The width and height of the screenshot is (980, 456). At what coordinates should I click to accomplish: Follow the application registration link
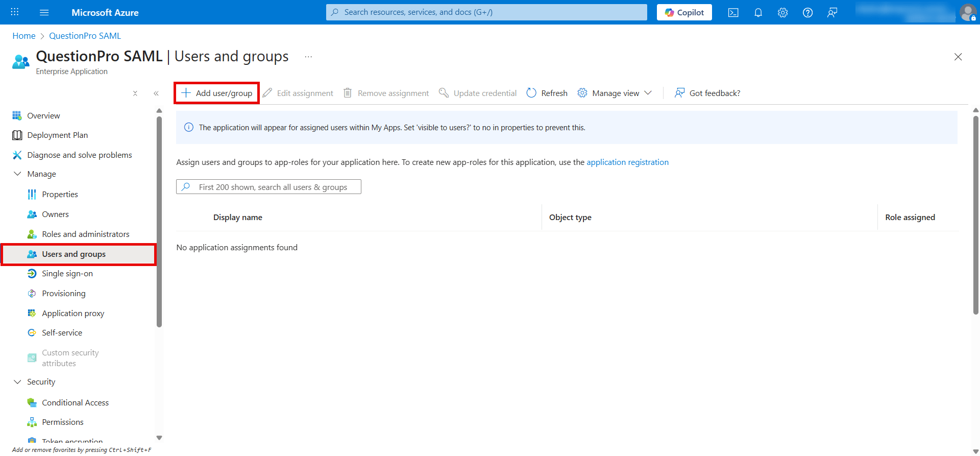tap(627, 162)
